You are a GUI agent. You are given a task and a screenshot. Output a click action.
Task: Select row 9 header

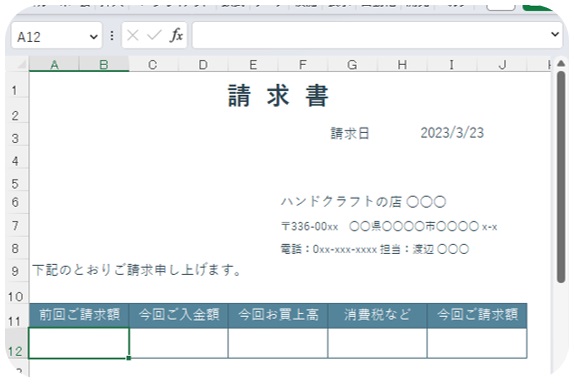pos(15,271)
